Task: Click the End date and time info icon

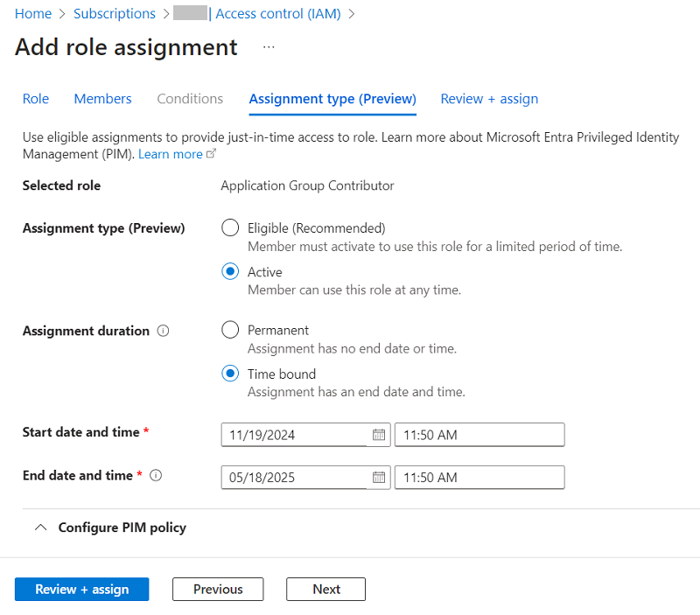Action: tap(156, 476)
